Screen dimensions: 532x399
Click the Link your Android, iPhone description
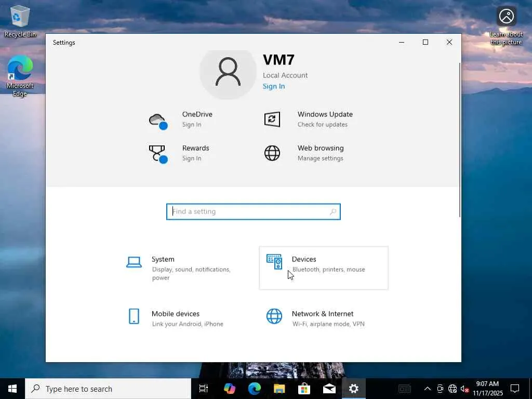pyautogui.click(x=187, y=324)
